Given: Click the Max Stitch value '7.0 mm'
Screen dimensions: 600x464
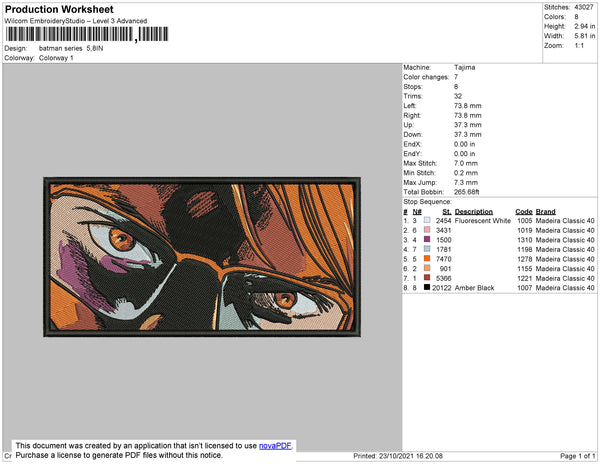Looking at the screenshot, I should point(466,163).
